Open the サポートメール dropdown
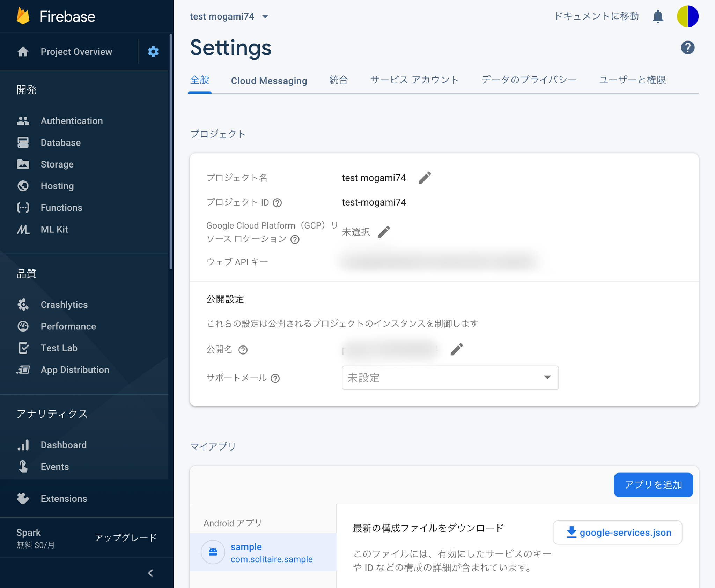 450,378
